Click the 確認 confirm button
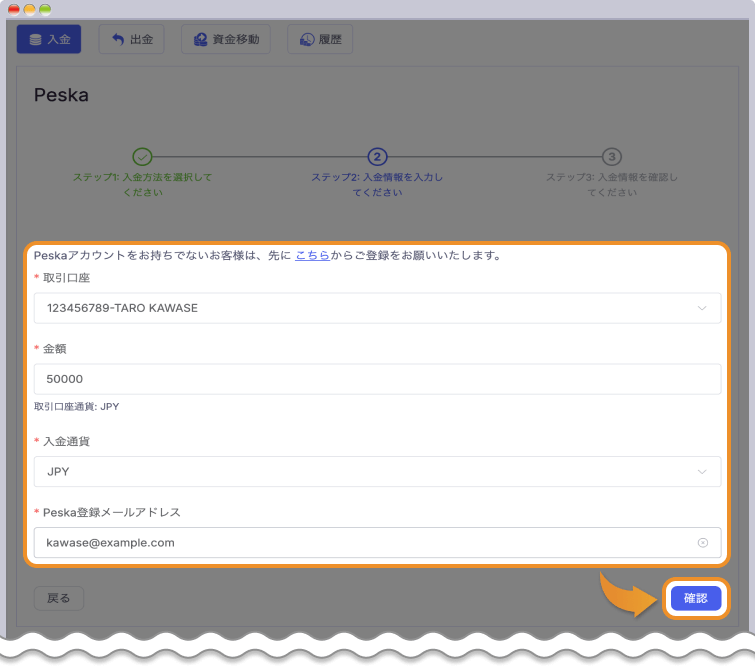 click(696, 598)
